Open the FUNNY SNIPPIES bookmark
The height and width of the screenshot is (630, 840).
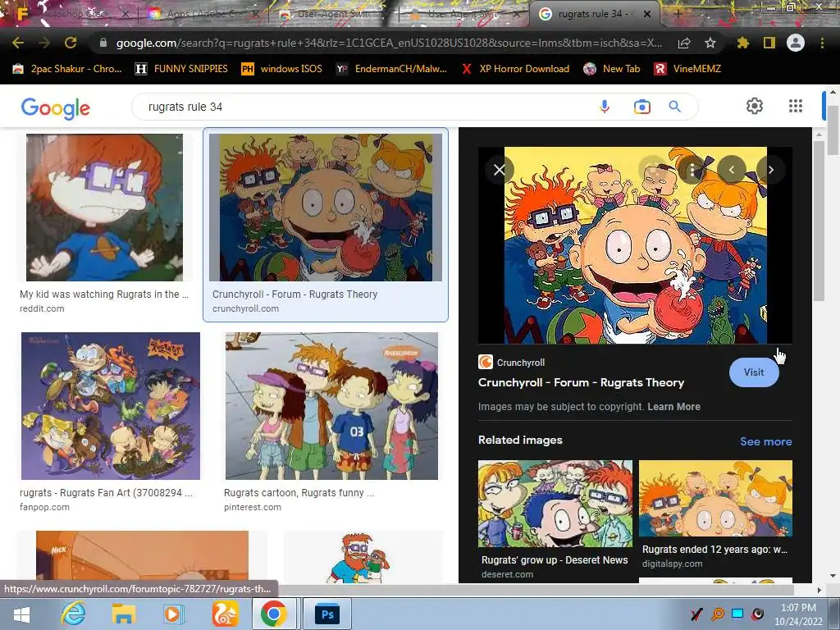pos(181,69)
